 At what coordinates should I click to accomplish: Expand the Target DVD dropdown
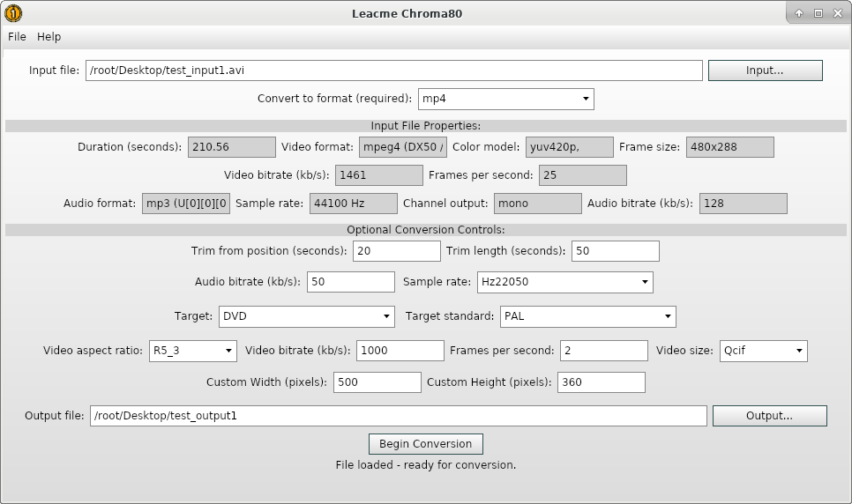(x=306, y=316)
